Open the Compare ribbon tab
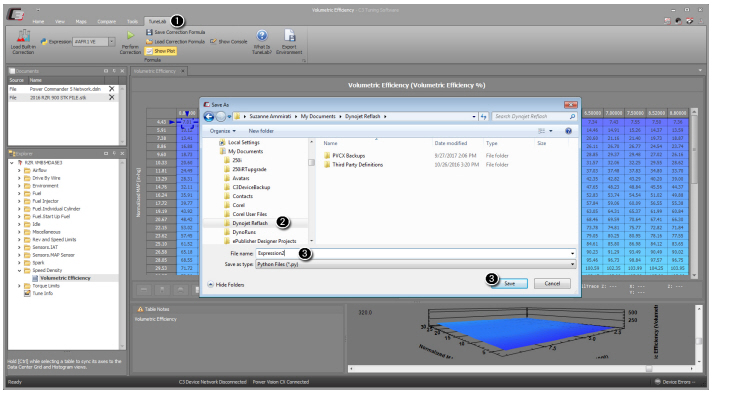This screenshot has width=737, height=399. [x=106, y=22]
